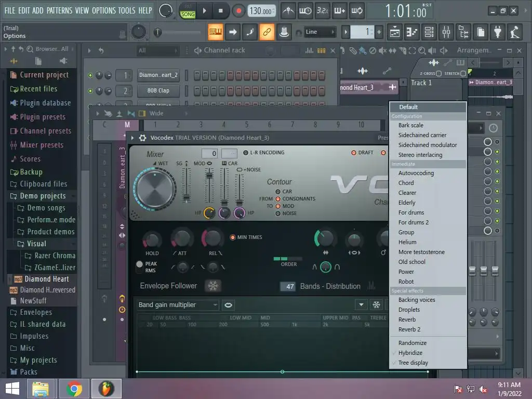Image resolution: width=532 pixels, height=399 pixels.
Task: Toggle DRAFT mode in Vocodex
Action: click(353, 153)
